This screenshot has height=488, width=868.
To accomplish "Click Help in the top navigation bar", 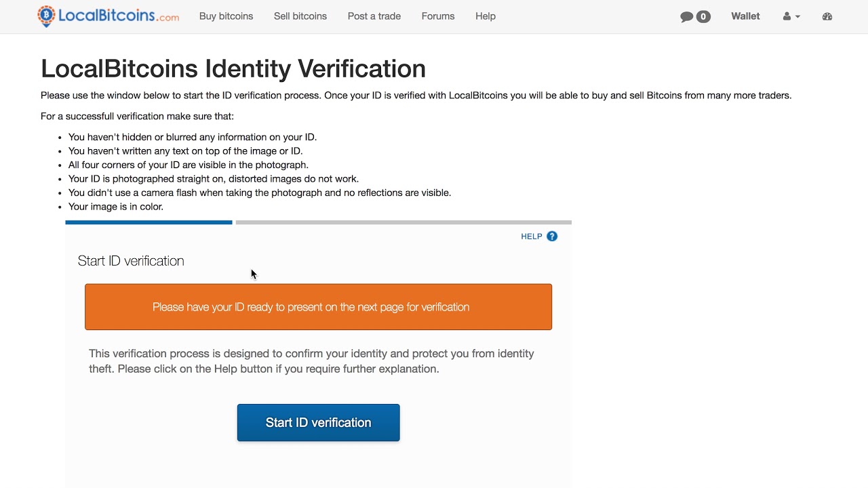I will coord(485,16).
